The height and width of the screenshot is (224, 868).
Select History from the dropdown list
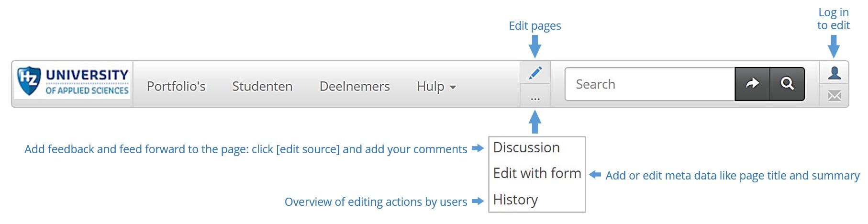515,200
